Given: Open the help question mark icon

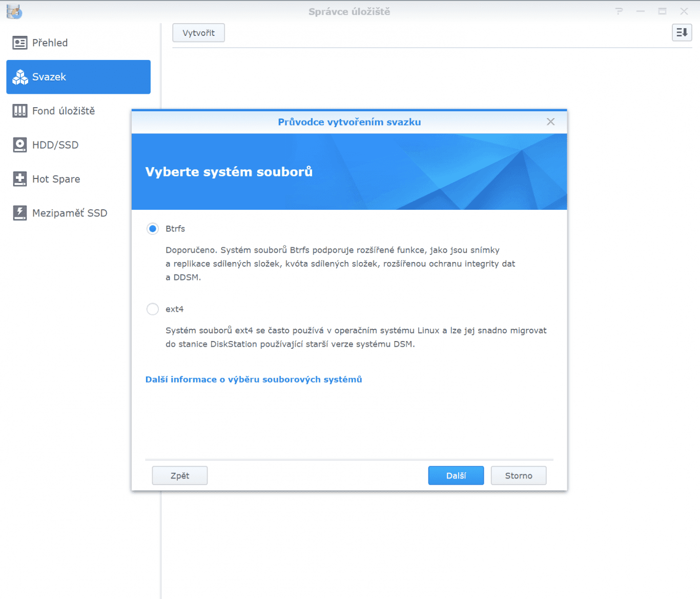Looking at the screenshot, I should click(619, 11).
